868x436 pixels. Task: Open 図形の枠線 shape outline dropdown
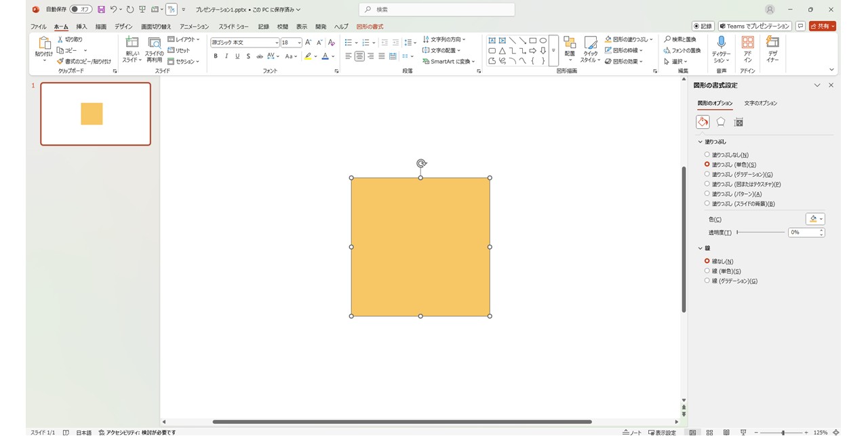(624, 50)
